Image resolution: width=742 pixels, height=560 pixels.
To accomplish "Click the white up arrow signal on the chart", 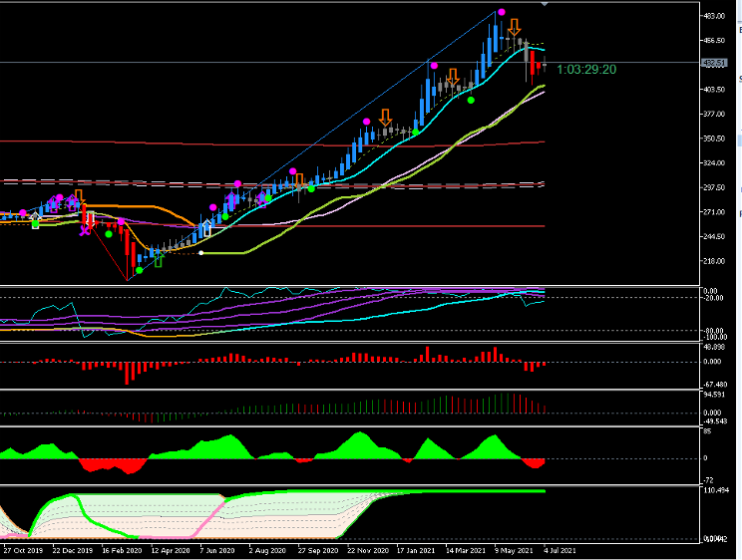I will [x=207, y=228].
